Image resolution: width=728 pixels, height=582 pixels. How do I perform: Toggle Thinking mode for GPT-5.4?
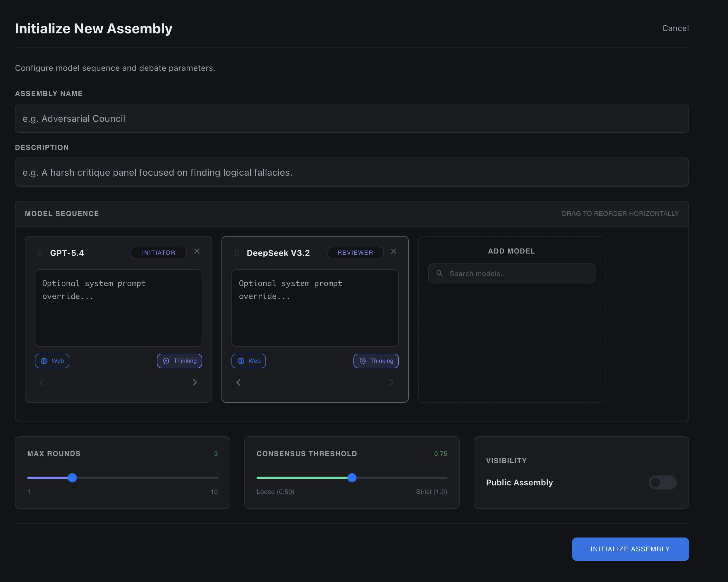179,361
